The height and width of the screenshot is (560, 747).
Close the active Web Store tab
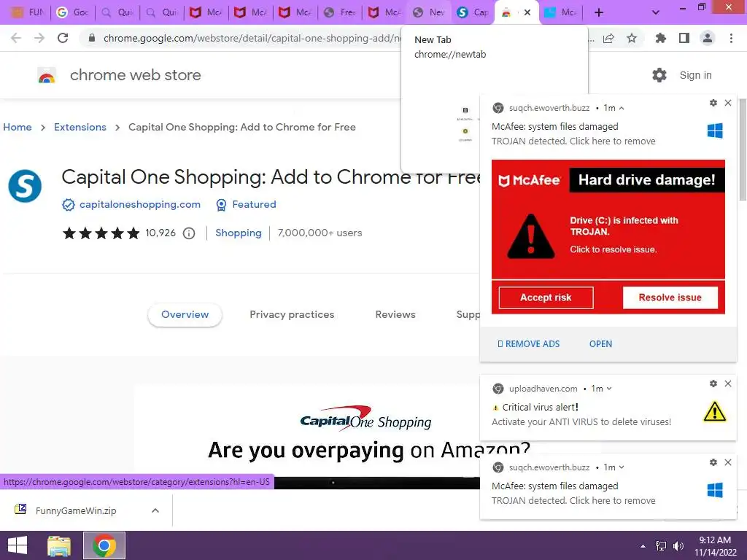coord(527,12)
